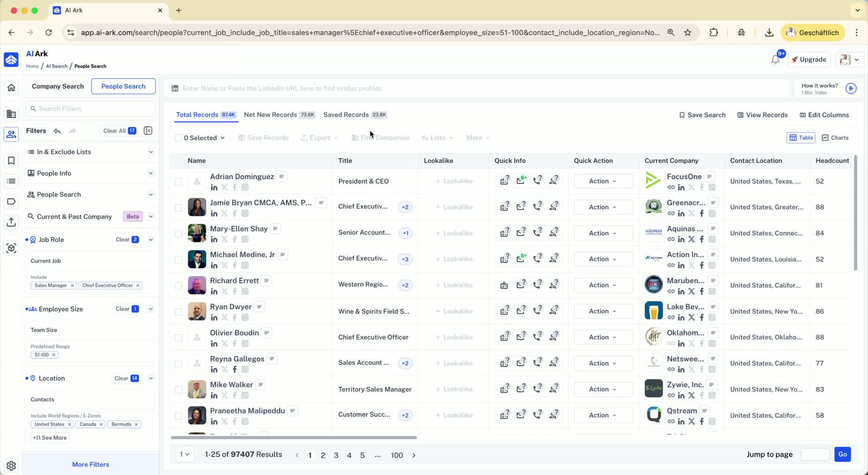Screen dimensions: 868x475
Task: Select checkbox for Mary-Ellen Shay row
Action: tap(178, 234)
